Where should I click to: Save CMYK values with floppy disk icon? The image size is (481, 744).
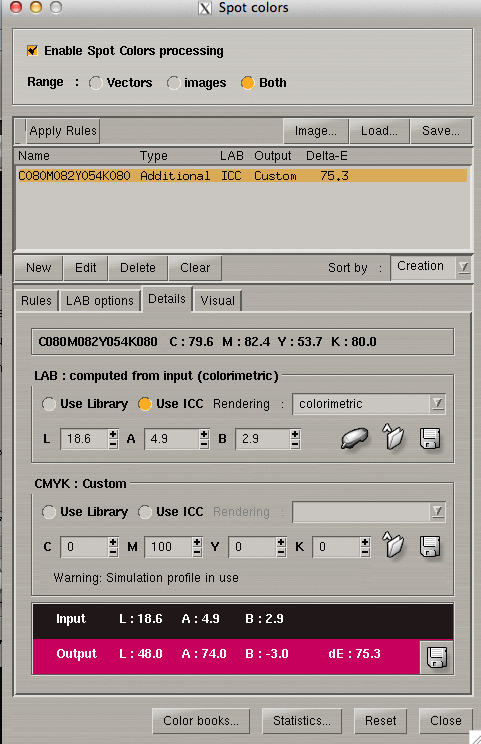point(430,546)
